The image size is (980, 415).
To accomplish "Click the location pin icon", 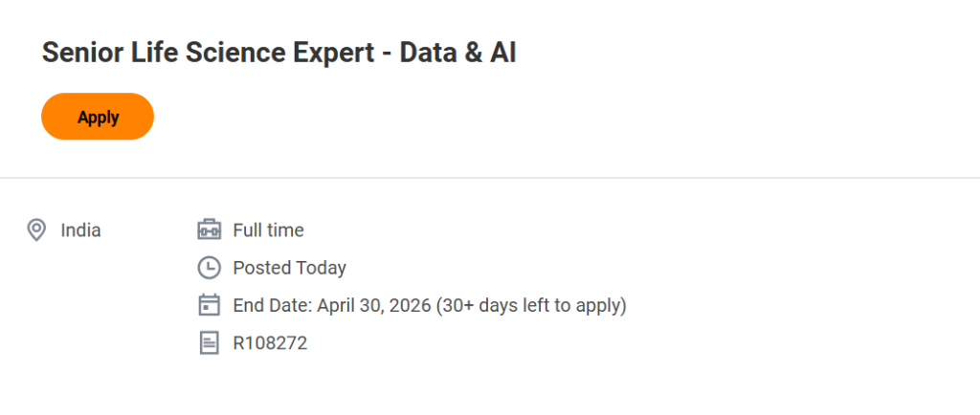I will 36,230.
